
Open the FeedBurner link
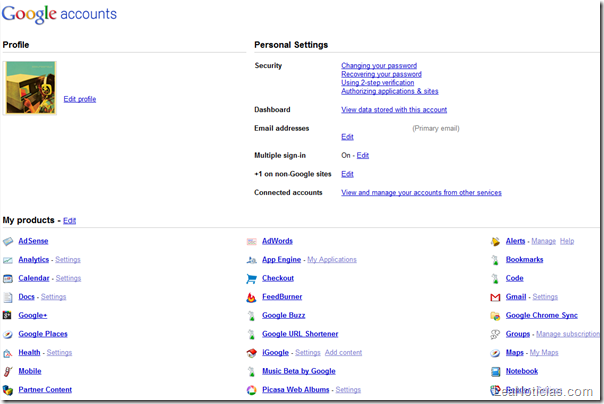click(282, 297)
